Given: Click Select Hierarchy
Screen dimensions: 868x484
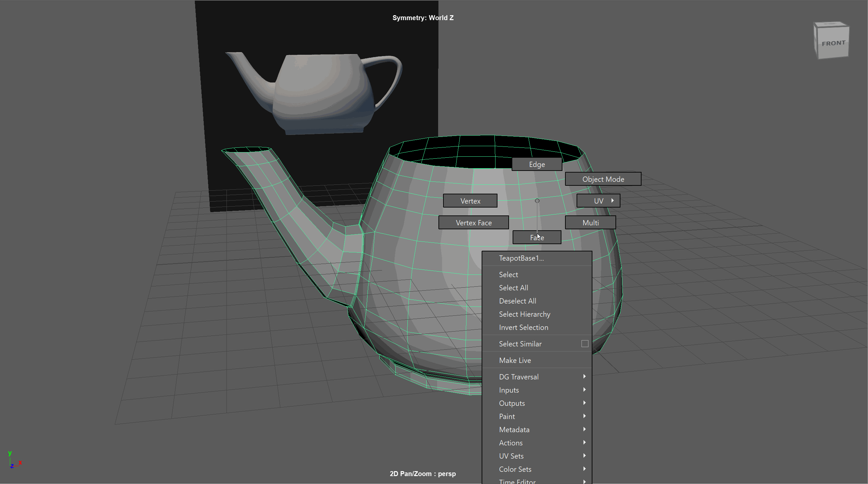Looking at the screenshot, I should [524, 314].
